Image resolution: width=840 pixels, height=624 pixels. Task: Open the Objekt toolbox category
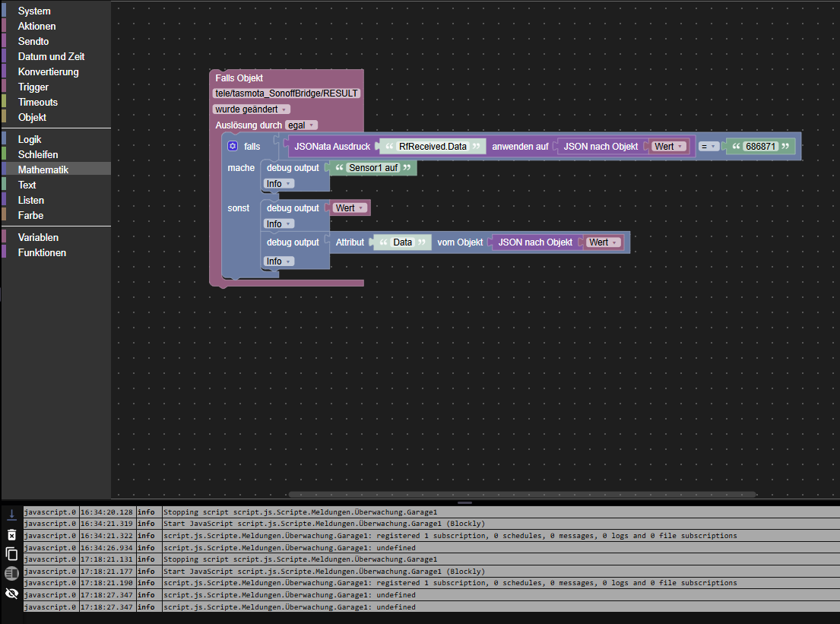click(x=55, y=117)
